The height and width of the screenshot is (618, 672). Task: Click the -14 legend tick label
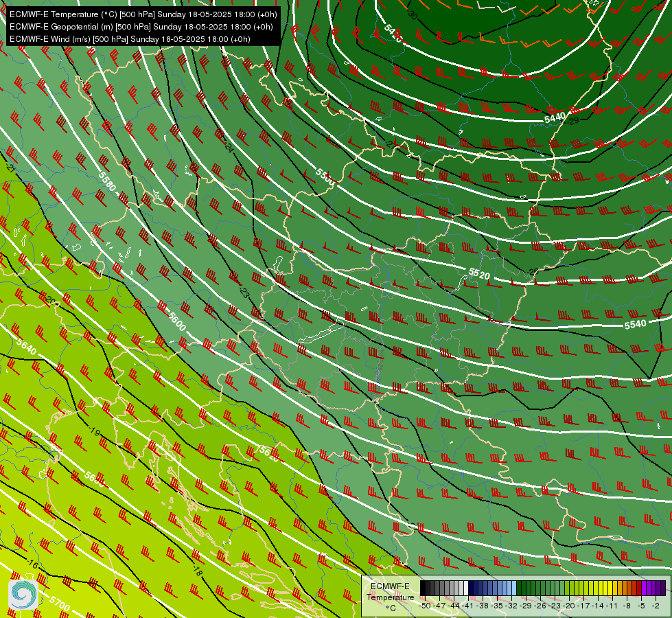598,606
